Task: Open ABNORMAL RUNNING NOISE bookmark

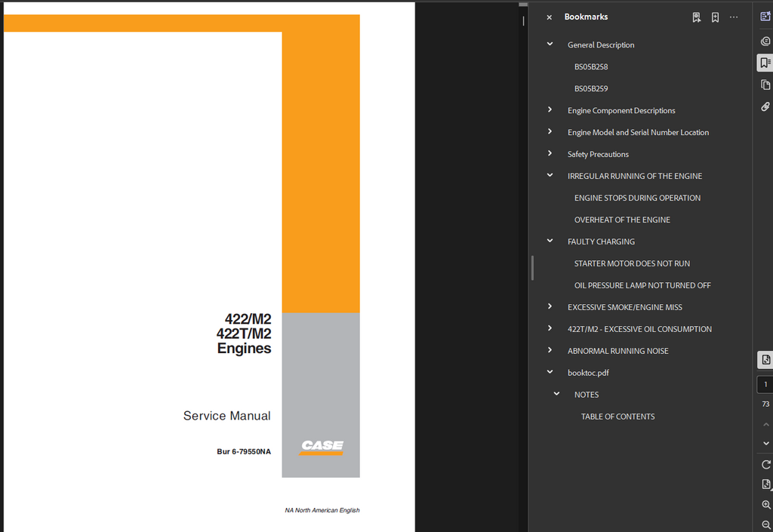Action: (617, 351)
